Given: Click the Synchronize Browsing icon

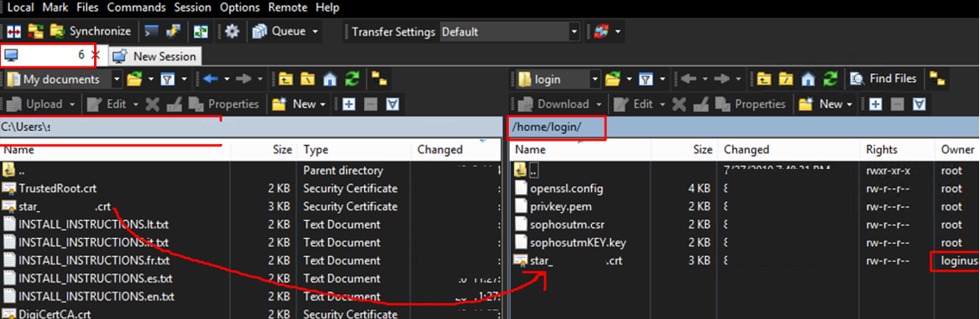Looking at the screenshot, I should coord(35,31).
